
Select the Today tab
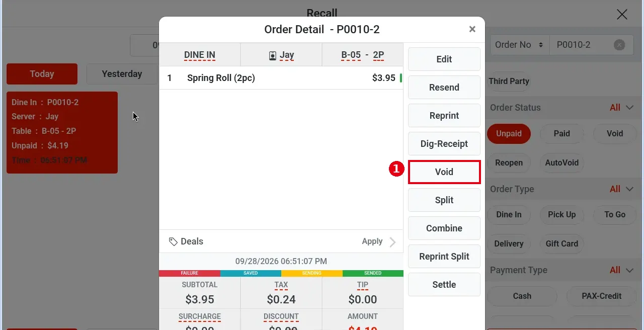(x=42, y=74)
